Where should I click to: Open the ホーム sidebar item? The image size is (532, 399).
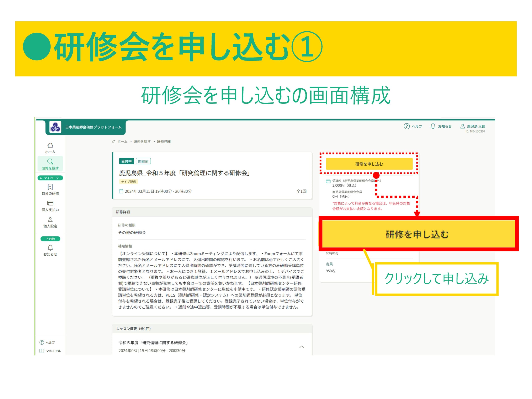pyautogui.click(x=50, y=148)
